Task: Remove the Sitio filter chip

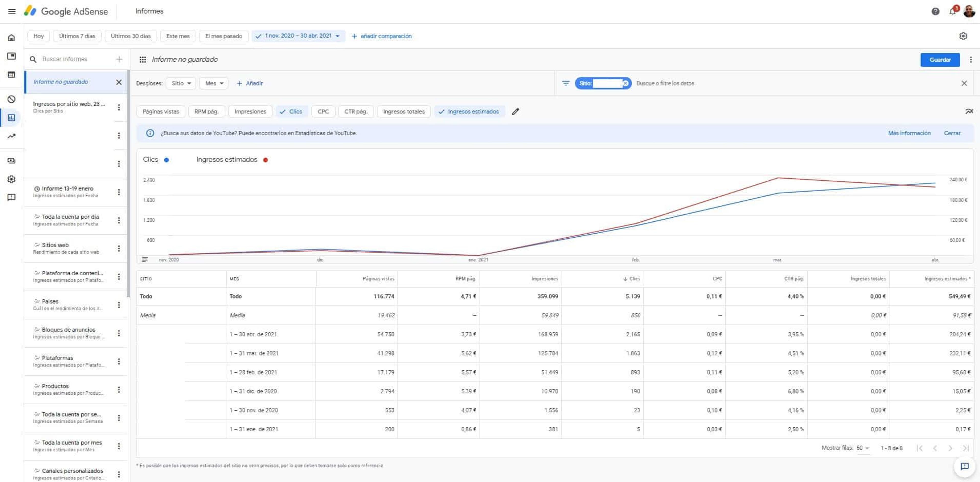Action: tap(626, 83)
